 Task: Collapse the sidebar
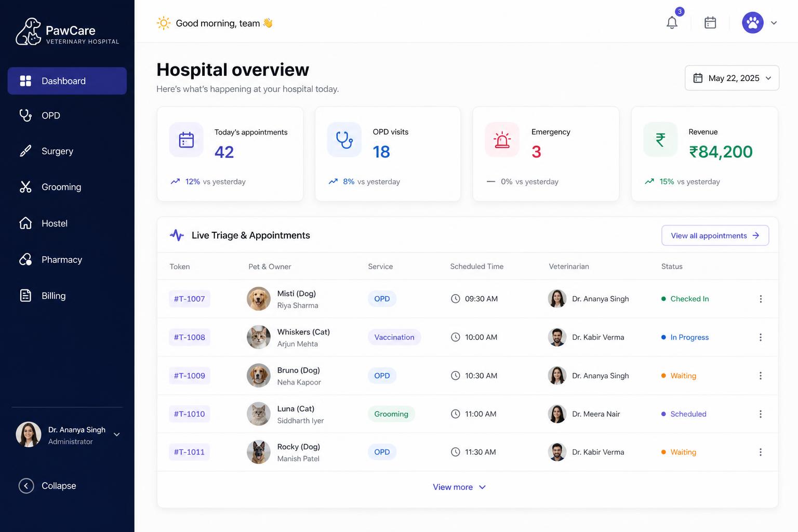point(47,486)
